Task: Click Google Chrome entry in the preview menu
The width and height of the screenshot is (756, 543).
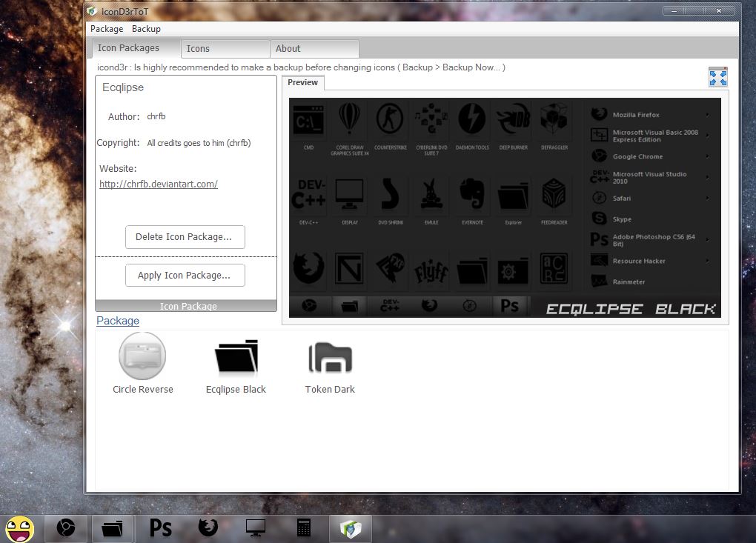Action: coord(649,156)
